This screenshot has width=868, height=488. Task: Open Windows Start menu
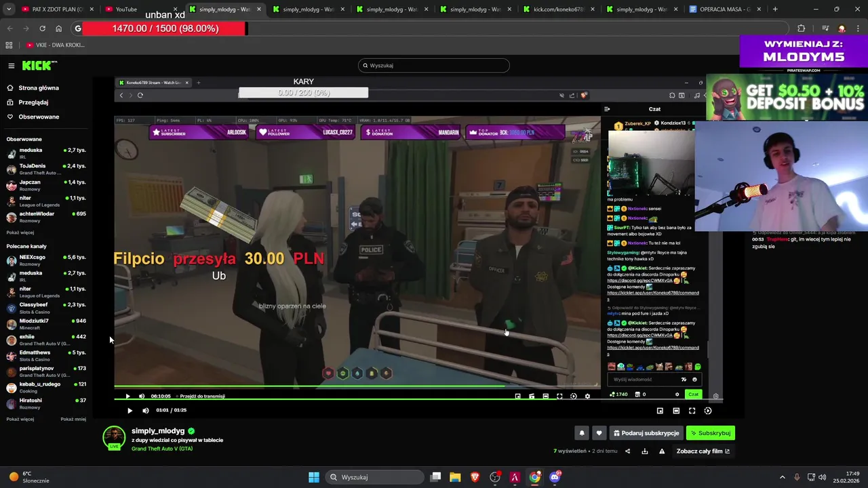coord(314,477)
